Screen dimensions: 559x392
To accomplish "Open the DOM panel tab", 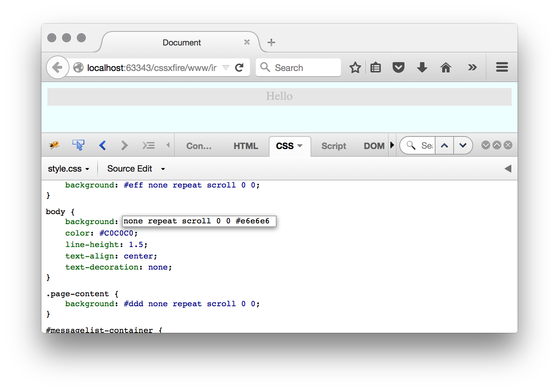I will coord(374,146).
